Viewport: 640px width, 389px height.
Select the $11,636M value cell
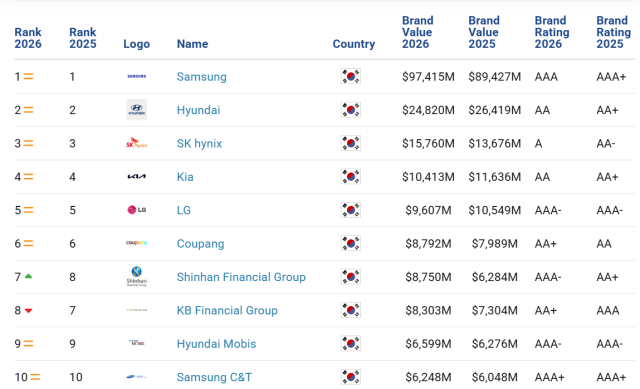(x=495, y=177)
